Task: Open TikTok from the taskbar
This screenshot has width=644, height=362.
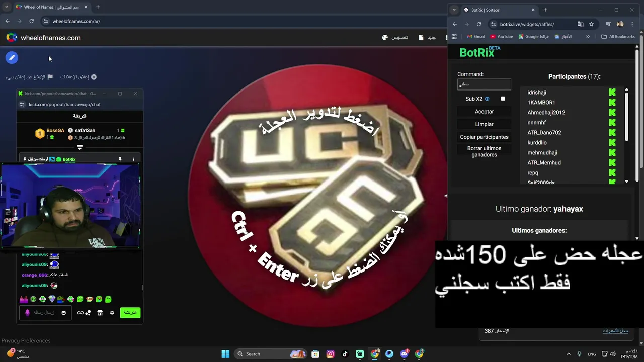Action: tap(345, 354)
